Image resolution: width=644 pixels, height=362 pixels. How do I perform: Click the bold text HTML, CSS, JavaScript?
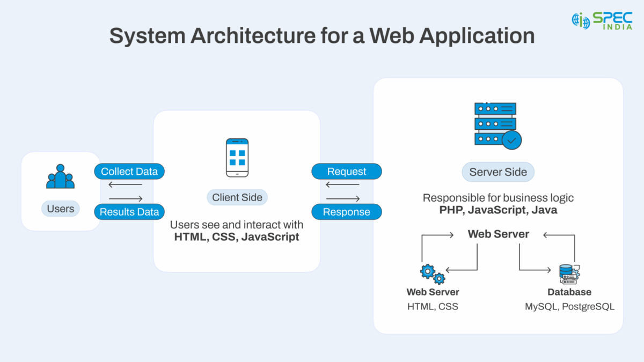pyautogui.click(x=237, y=237)
